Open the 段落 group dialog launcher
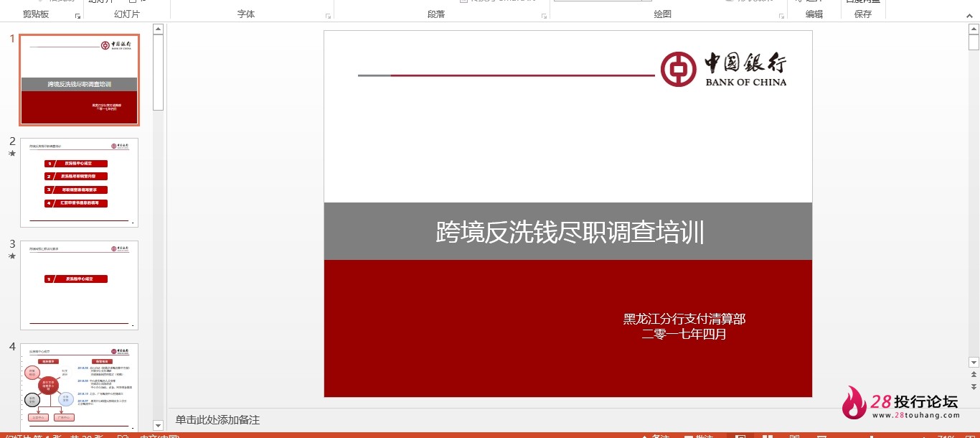This screenshot has height=438, width=980. point(544,15)
